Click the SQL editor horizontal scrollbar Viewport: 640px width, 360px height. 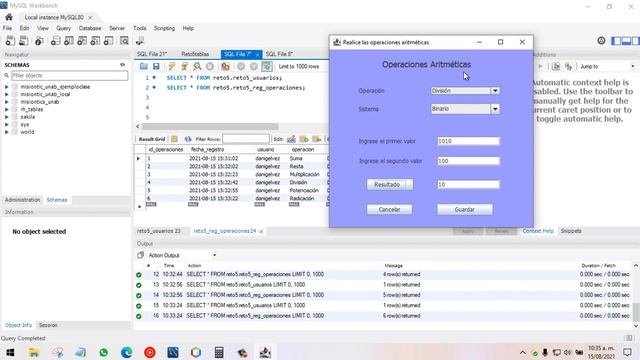210,127
